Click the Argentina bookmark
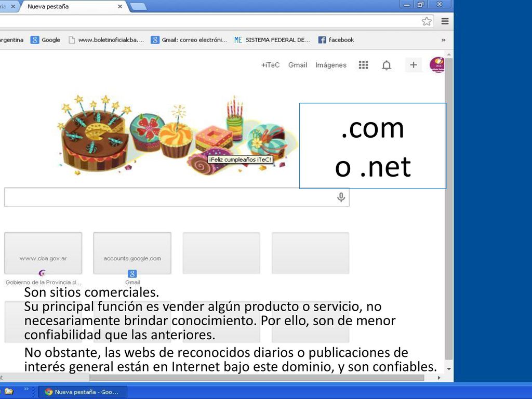Screen dimensions: 532x399 tap(11, 39)
